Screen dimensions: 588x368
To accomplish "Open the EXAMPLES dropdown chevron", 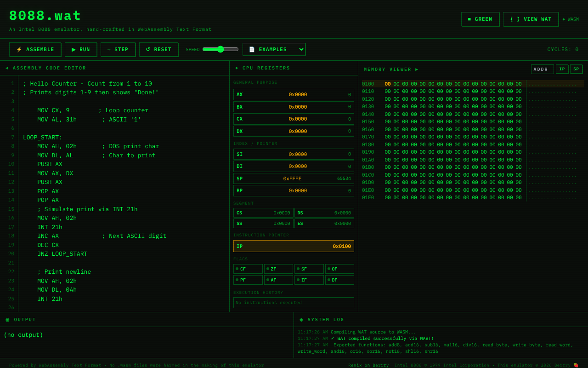I will pos(300,49).
